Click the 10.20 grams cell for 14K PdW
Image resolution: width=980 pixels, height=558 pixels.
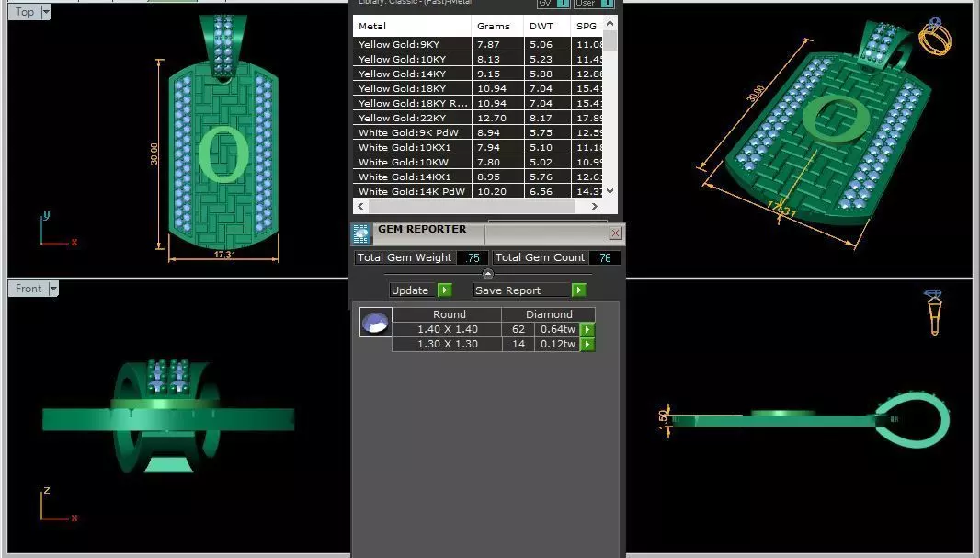[497, 191]
